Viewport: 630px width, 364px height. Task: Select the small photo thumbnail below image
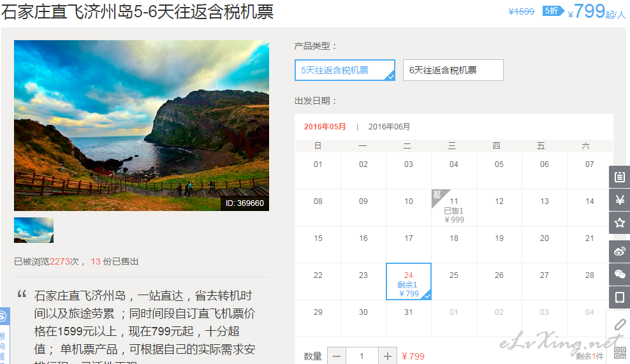tap(34, 230)
